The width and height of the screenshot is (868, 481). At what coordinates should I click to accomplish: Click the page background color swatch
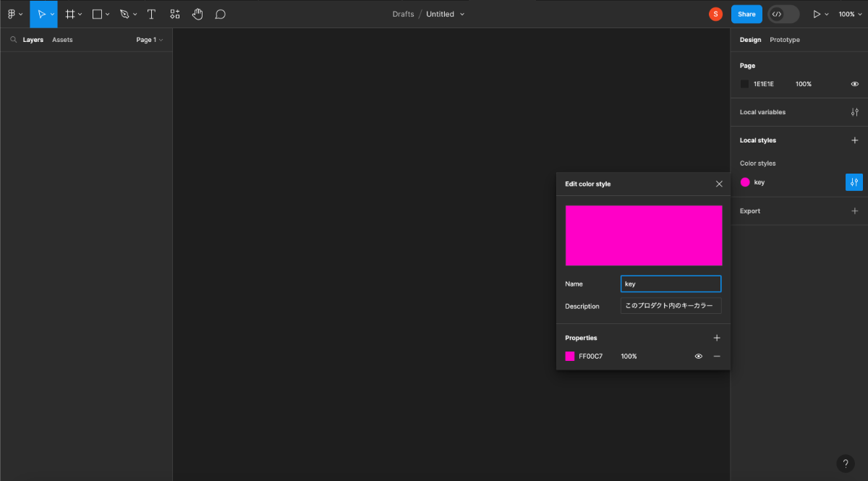tap(744, 84)
